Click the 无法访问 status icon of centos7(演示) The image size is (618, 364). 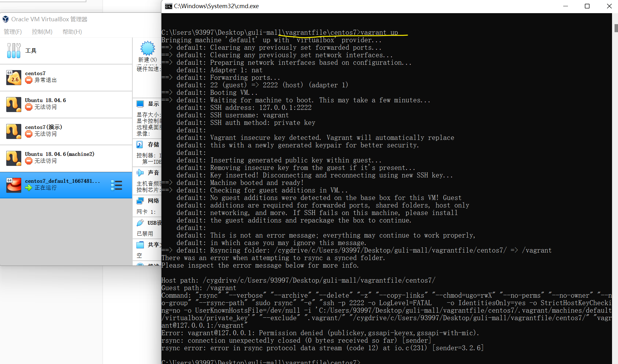pyautogui.click(x=29, y=134)
